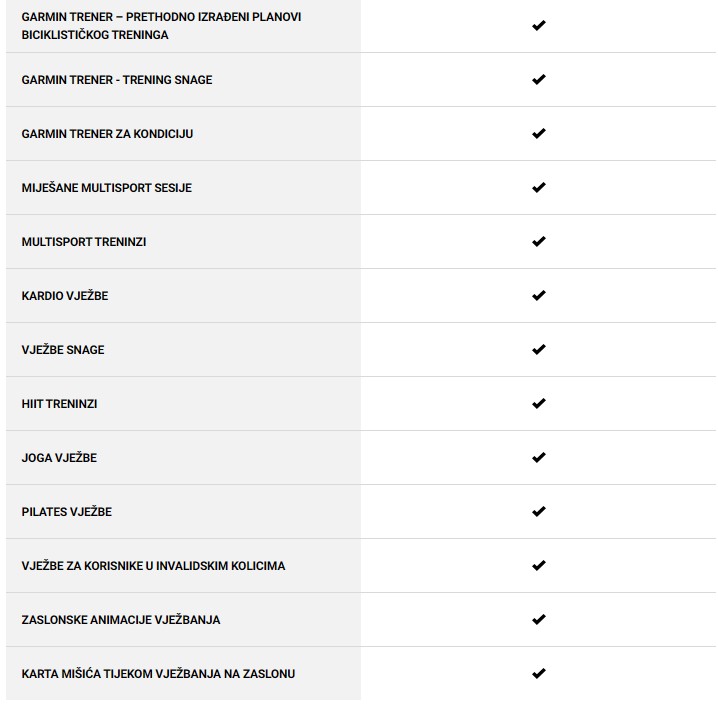Click the HIIT treninzi row label
The height and width of the screenshot is (710, 718).
(x=59, y=404)
